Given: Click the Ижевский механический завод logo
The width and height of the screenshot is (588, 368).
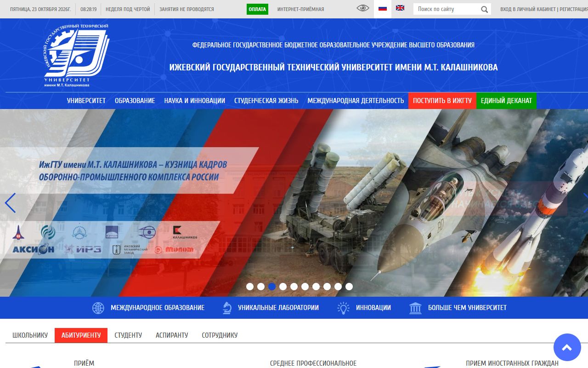Looking at the screenshot, I should point(130,250).
